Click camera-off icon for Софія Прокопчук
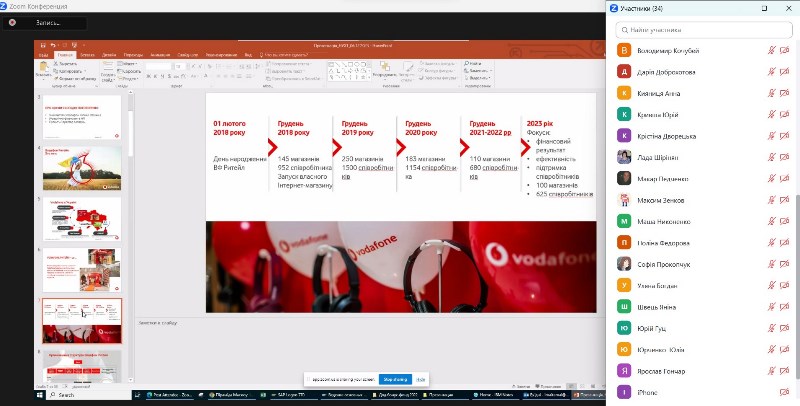This screenshot has height=406, width=800. point(785,264)
